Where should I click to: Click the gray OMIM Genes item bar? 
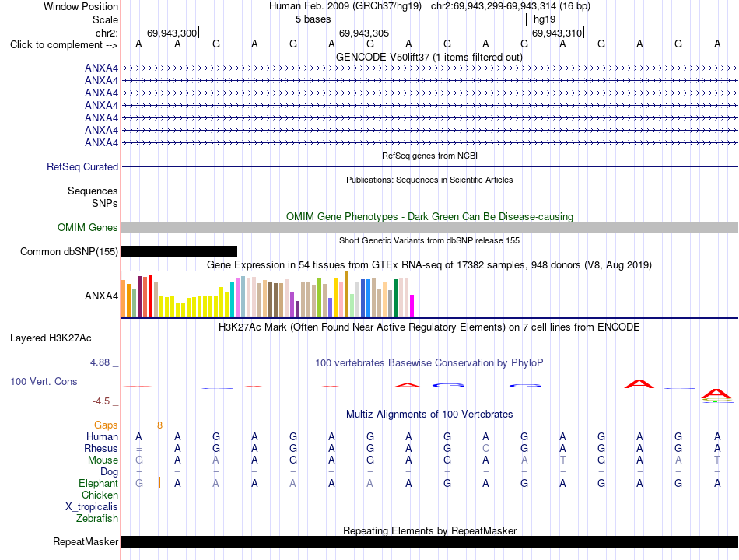(x=429, y=228)
